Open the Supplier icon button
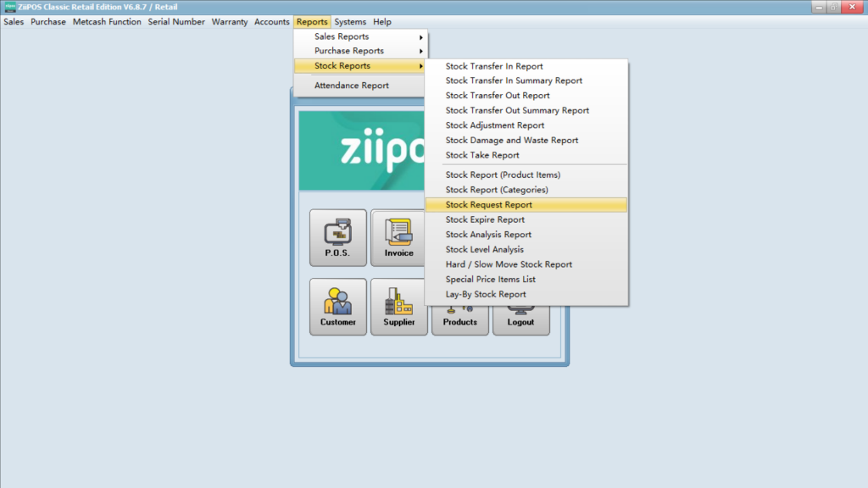This screenshot has width=868, height=488. point(398,307)
